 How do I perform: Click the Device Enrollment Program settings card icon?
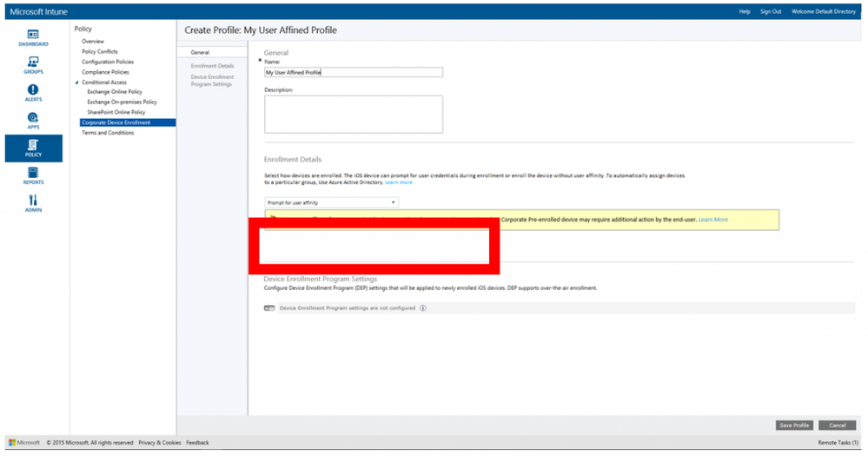pos(269,308)
